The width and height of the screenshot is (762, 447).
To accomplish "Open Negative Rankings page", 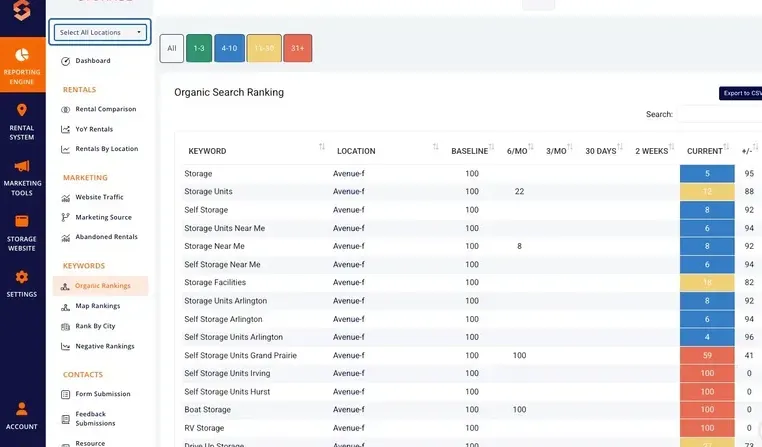I will pos(105,346).
